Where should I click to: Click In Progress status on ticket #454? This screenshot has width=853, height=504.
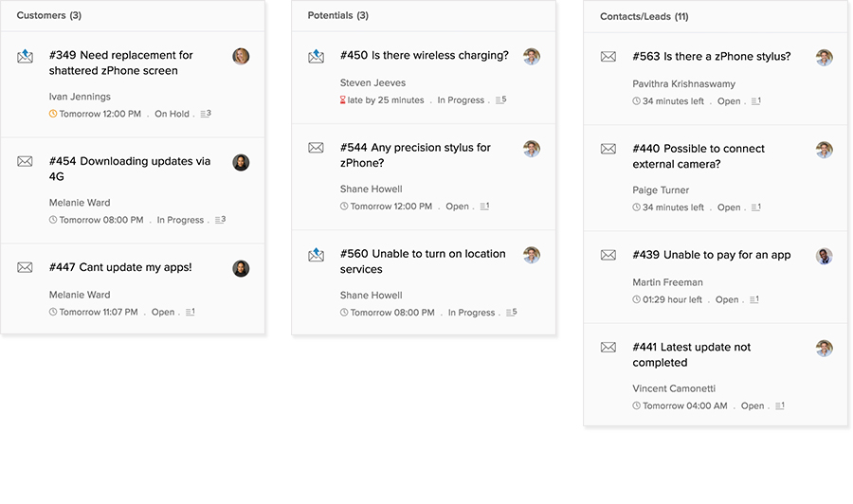[180, 220]
